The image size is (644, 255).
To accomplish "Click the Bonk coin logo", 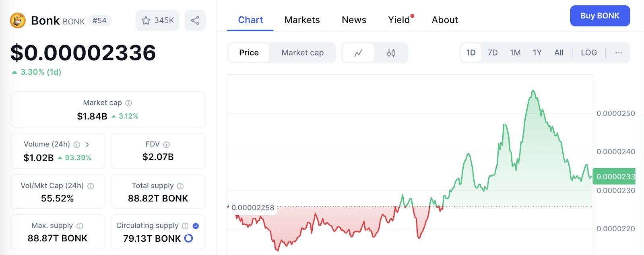I will [x=18, y=20].
